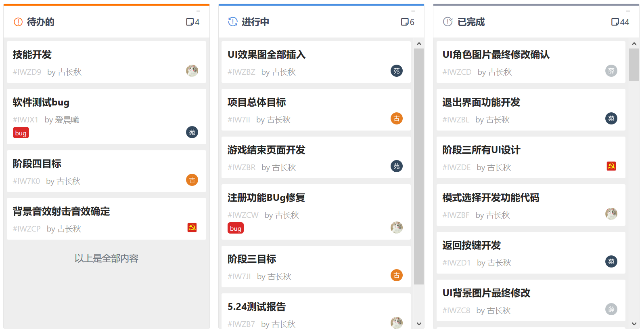Open the UI角色图片最终修改确认 issue
644x335 pixels.
496,55
